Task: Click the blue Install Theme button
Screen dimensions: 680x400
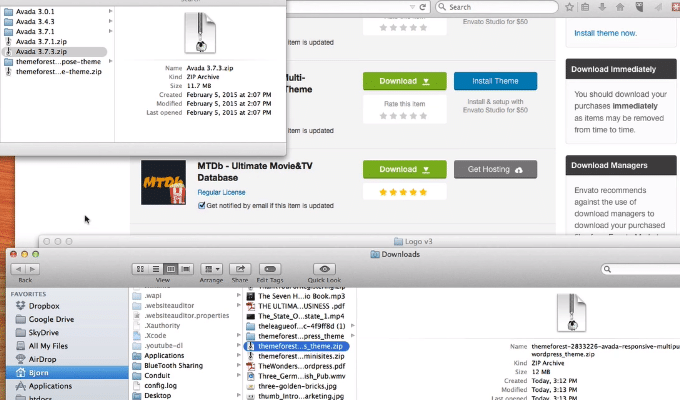Action: (495, 81)
